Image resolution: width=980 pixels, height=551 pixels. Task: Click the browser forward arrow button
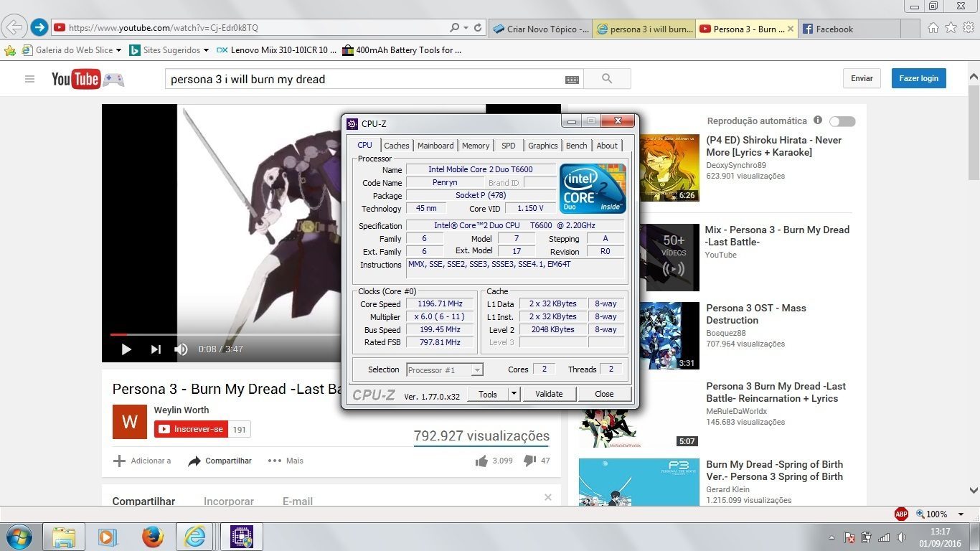(39, 28)
